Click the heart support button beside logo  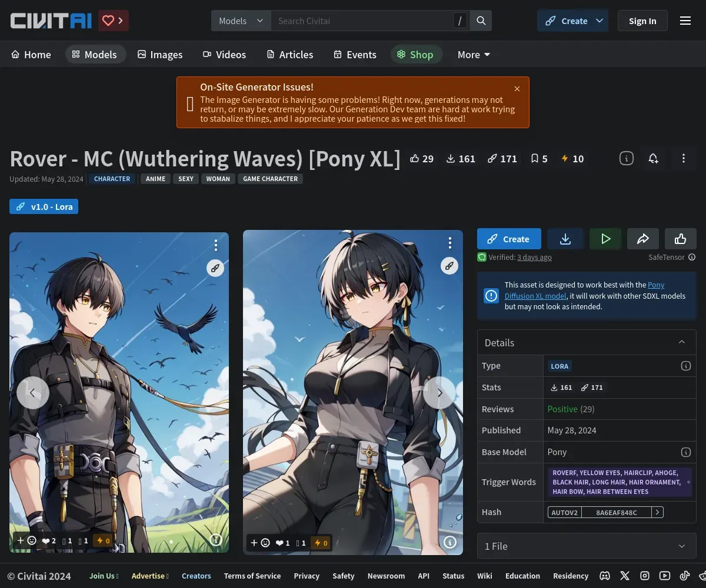point(114,21)
